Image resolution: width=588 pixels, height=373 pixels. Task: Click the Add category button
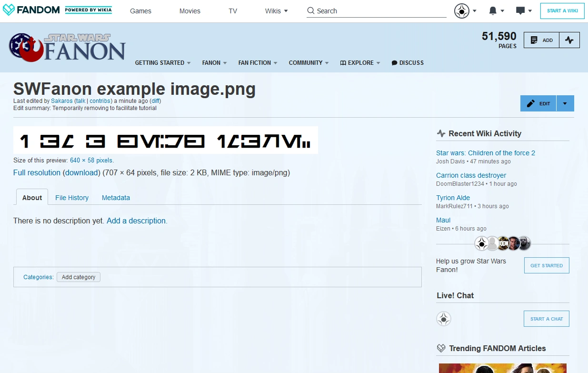[79, 277]
